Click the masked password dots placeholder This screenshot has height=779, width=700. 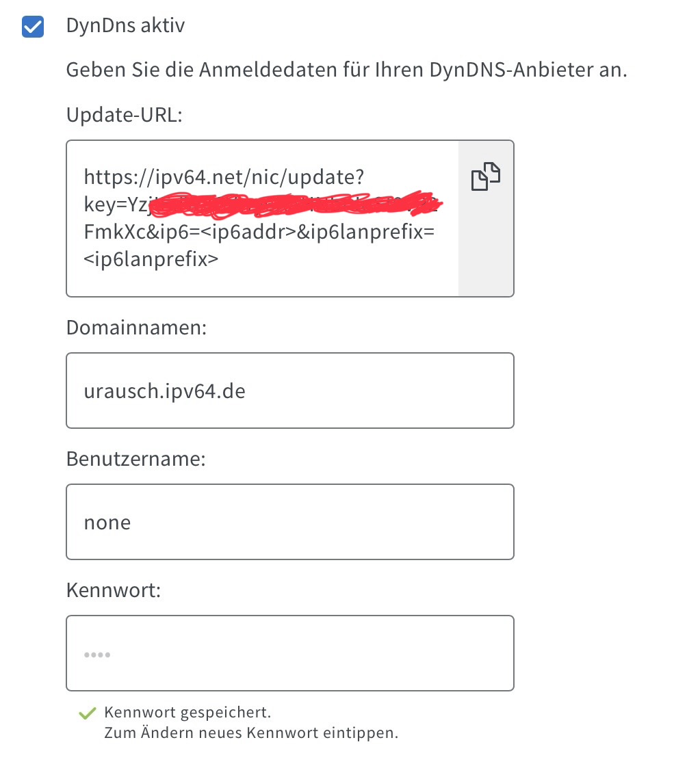coord(97,655)
